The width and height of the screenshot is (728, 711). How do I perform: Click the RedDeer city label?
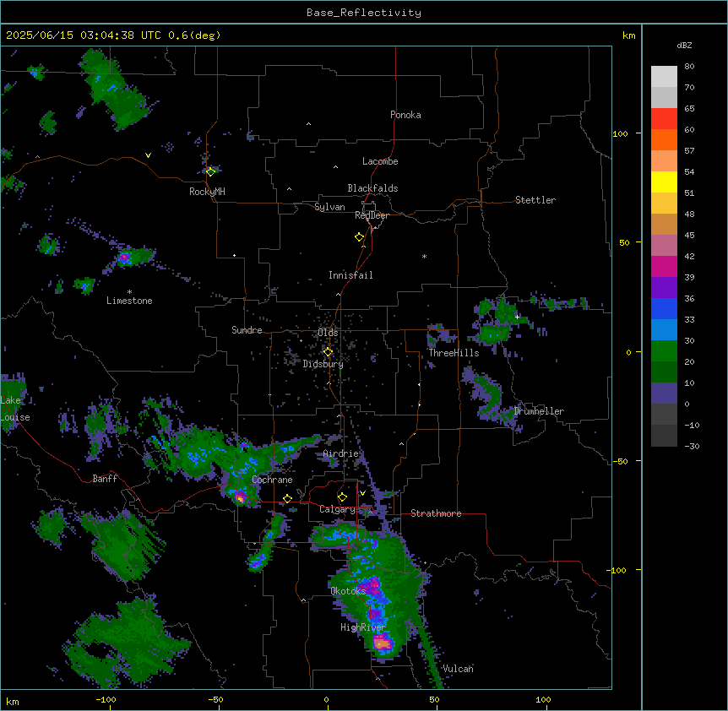pyautogui.click(x=372, y=215)
